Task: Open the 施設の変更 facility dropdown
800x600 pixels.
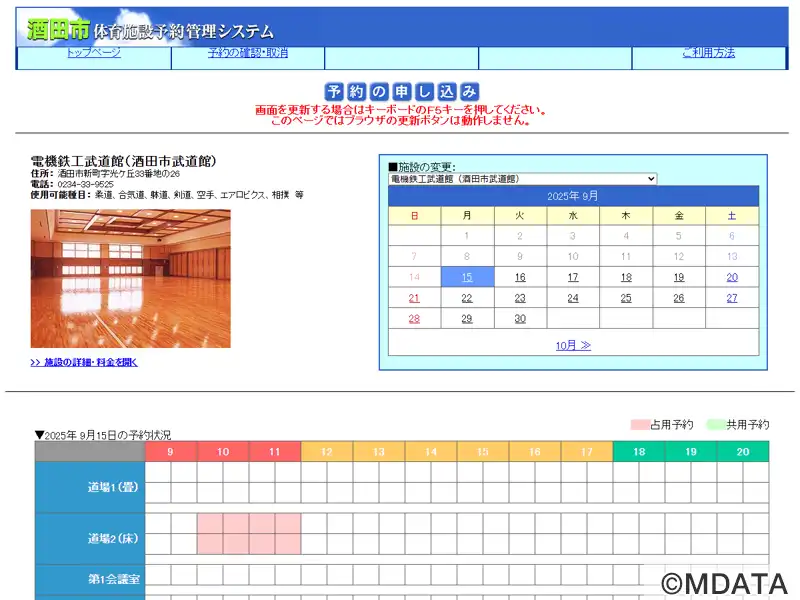Action: [x=522, y=179]
